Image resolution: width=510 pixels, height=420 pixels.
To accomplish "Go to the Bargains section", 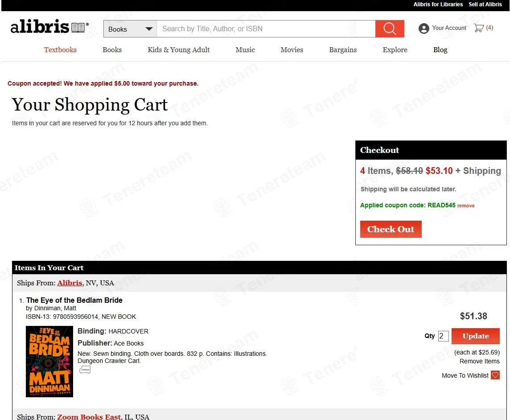I will (x=343, y=50).
